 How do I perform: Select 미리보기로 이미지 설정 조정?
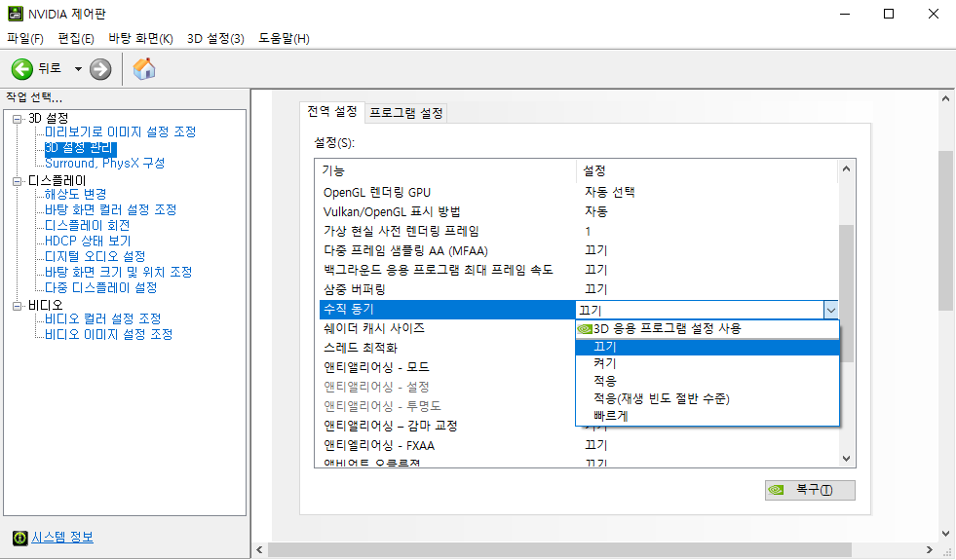pos(120,131)
